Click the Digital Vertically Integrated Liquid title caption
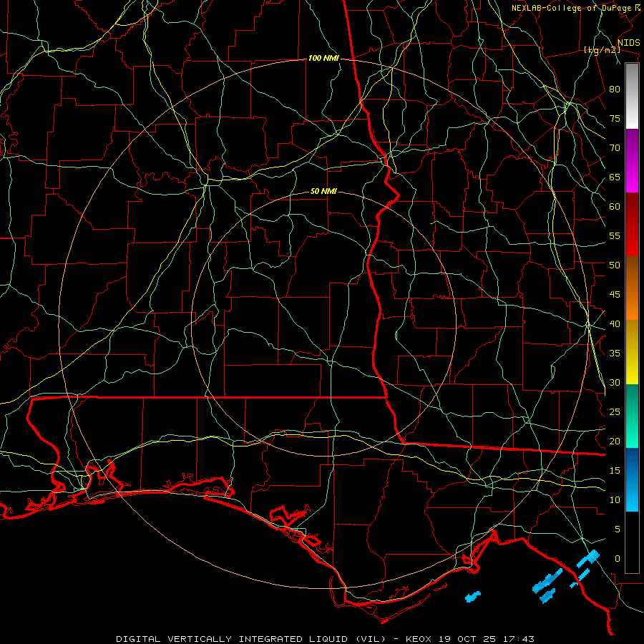Image resolution: width=644 pixels, height=644 pixels. tap(326, 639)
